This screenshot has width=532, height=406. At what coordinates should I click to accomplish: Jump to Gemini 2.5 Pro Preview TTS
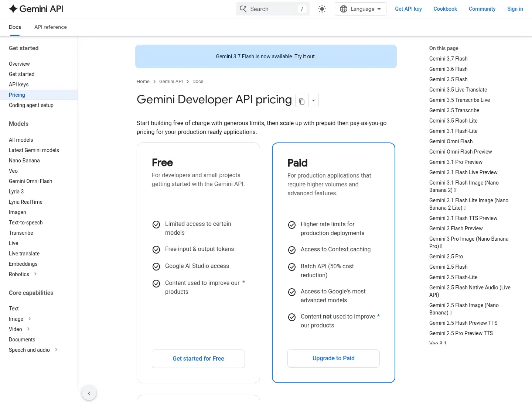click(x=461, y=333)
